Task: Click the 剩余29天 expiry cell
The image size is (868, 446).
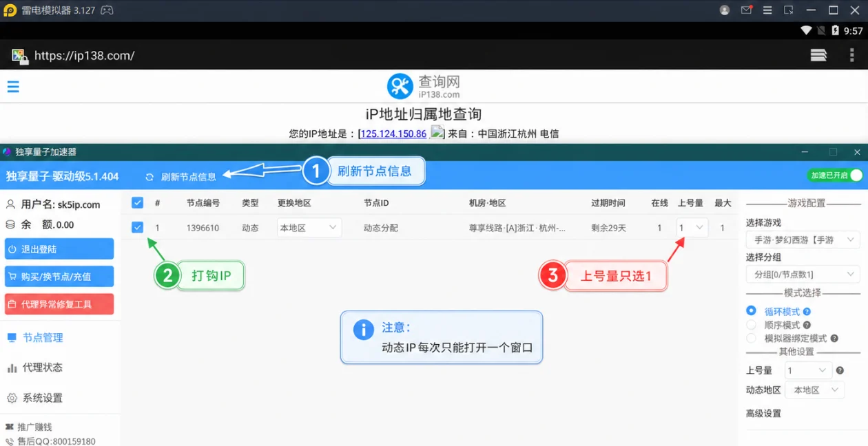Action: coord(608,228)
